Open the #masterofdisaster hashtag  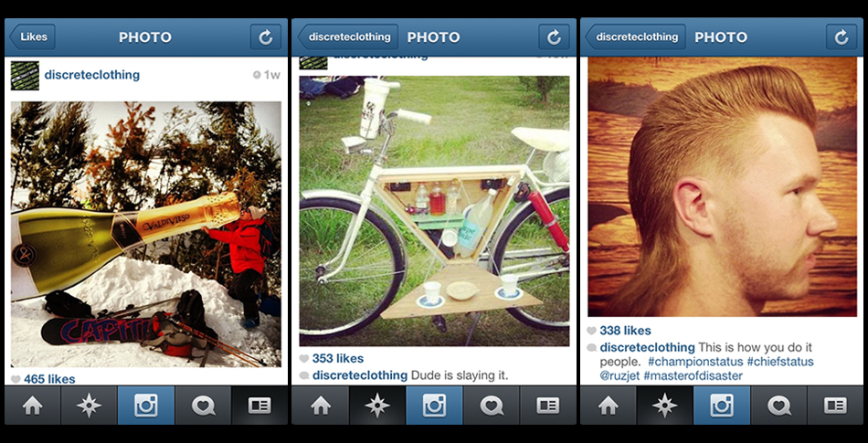tap(693, 376)
